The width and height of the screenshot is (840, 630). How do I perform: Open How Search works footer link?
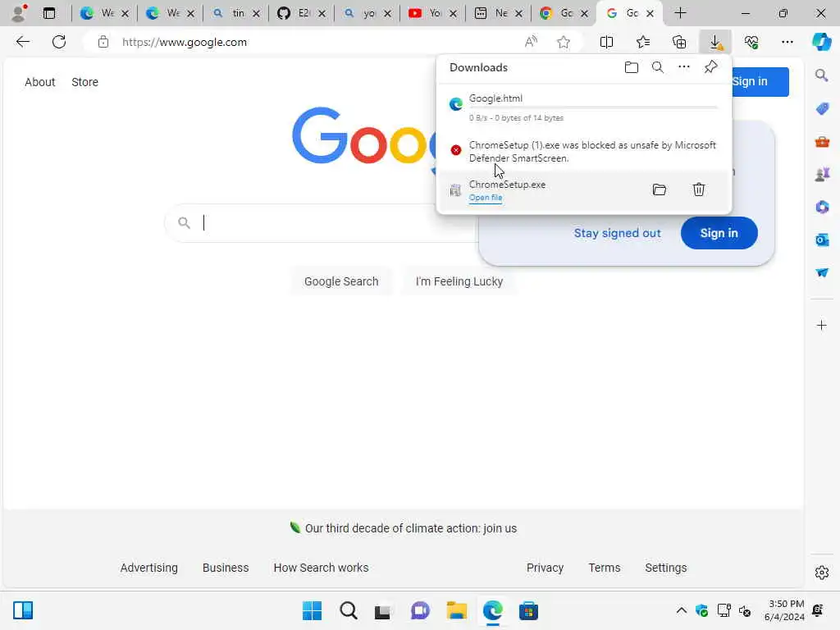[x=321, y=568]
